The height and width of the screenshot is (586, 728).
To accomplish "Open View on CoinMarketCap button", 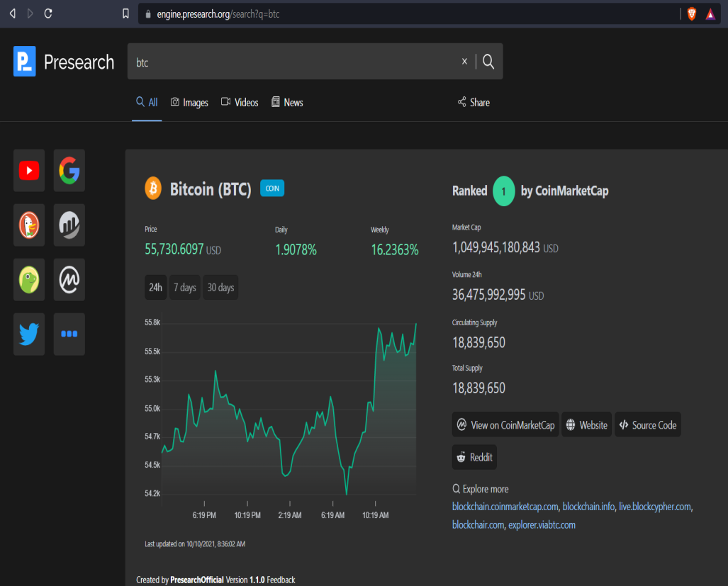I will pyautogui.click(x=505, y=424).
